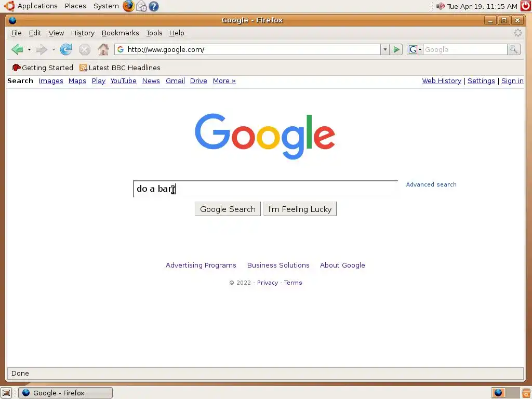Screen dimensions: 532x399
Task: Open the News link
Action: (151, 81)
